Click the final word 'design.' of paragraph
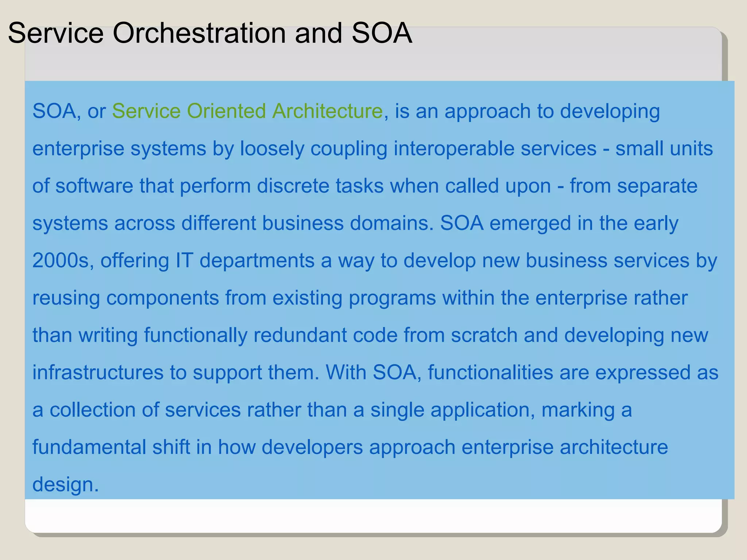 (x=66, y=484)
